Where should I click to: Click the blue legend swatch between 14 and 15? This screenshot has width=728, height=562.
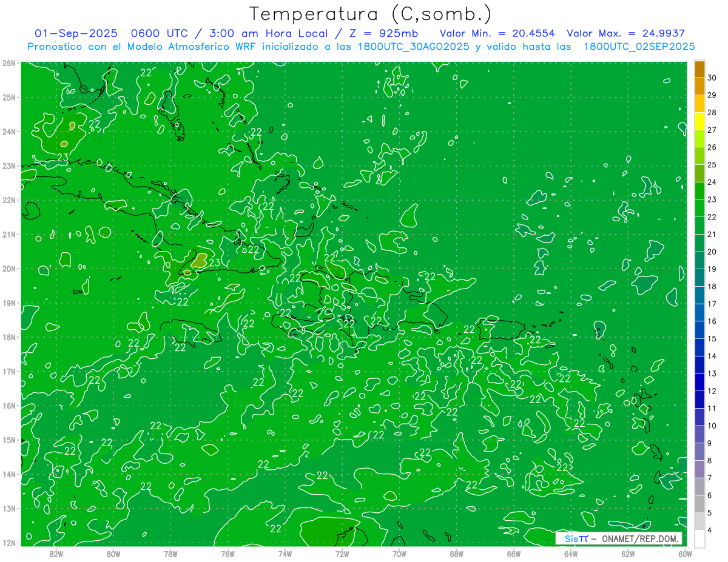pyautogui.click(x=699, y=347)
